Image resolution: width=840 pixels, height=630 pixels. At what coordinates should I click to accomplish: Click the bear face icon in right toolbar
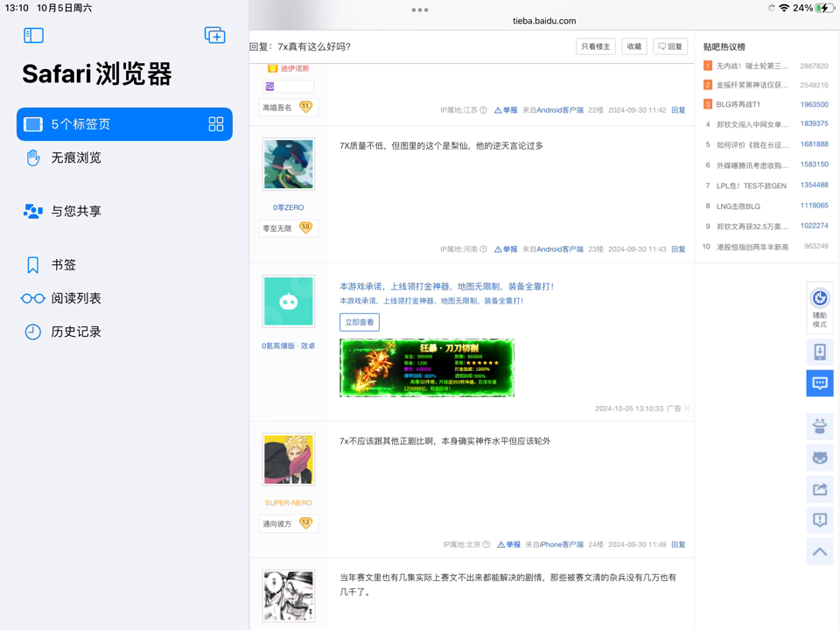click(820, 458)
